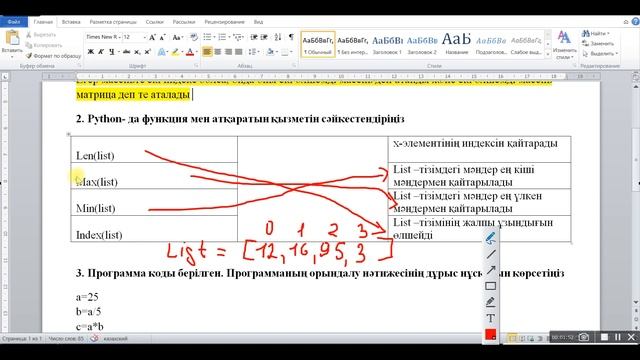Clear formatting using eraser icon
The image size is (640, 360).
tap(194, 38)
